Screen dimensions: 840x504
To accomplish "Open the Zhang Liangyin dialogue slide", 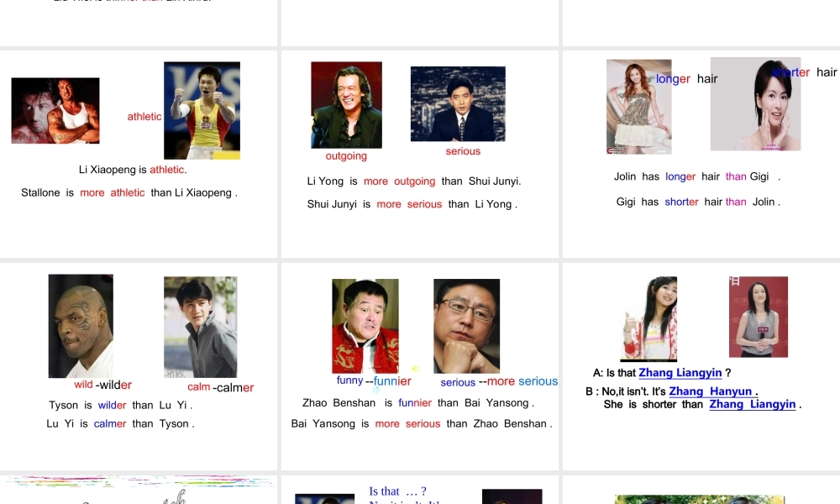I will [701, 366].
